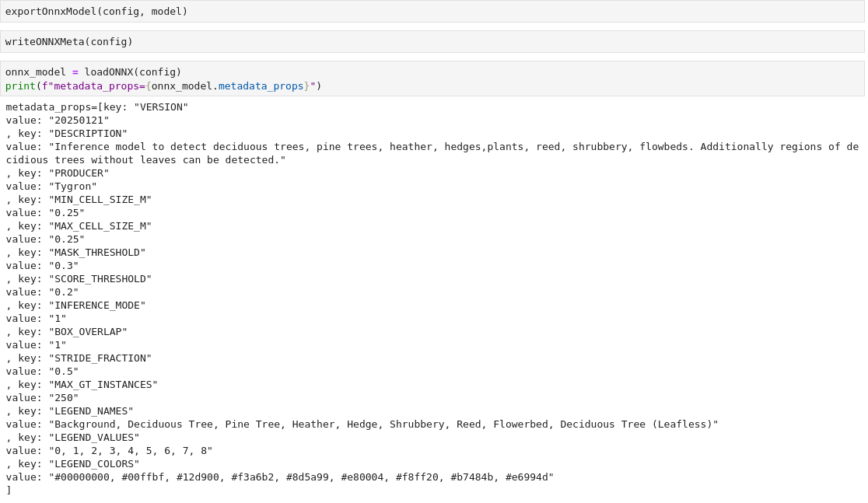Click the VERSION key output line
Viewport: 868px width, 503px height.
point(97,107)
